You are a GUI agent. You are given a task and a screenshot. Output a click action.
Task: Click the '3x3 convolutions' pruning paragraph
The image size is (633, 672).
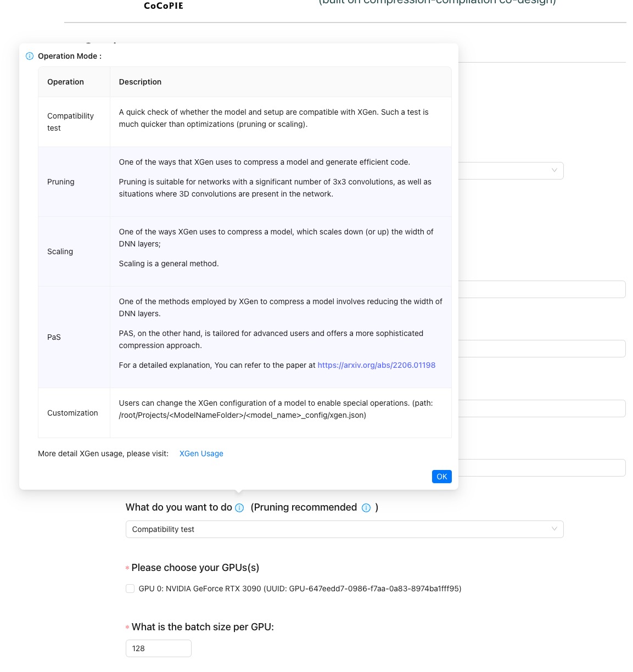coord(275,188)
